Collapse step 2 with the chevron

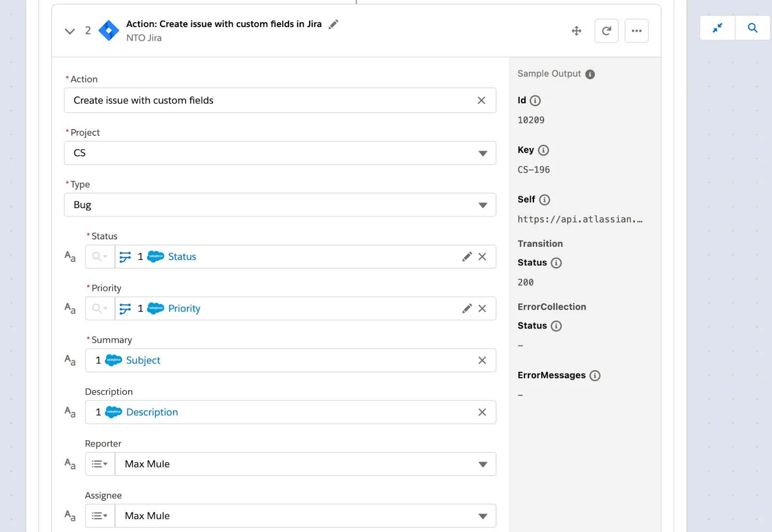pyautogui.click(x=69, y=30)
